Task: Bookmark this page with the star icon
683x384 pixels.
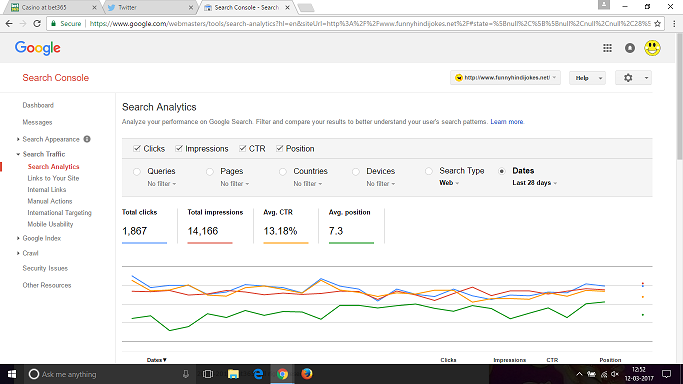Action: [657, 24]
